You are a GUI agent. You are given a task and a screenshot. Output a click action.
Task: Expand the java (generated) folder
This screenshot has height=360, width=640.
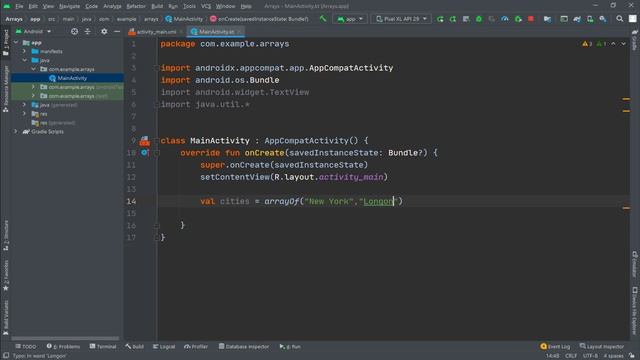pos(24,105)
